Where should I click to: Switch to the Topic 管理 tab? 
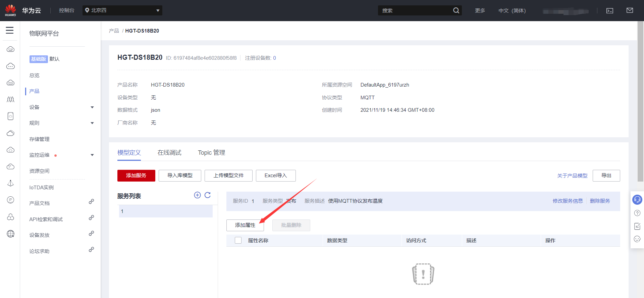point(211,153)
